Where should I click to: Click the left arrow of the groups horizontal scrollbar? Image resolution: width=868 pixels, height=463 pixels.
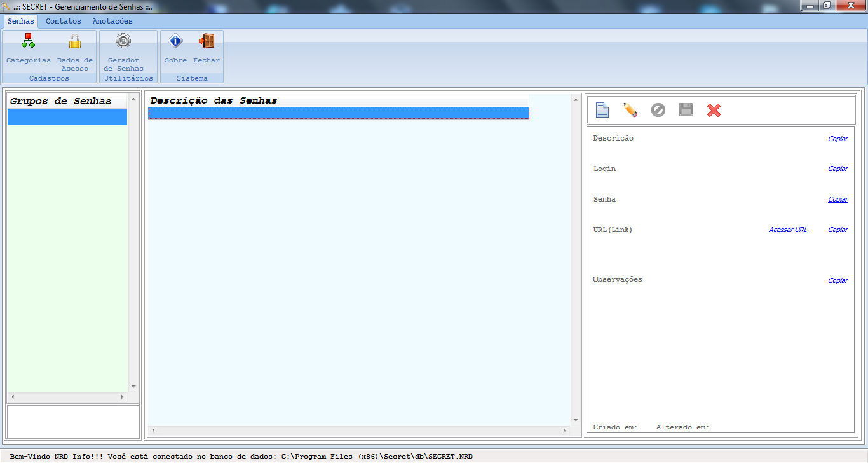(x=12, y=397)
